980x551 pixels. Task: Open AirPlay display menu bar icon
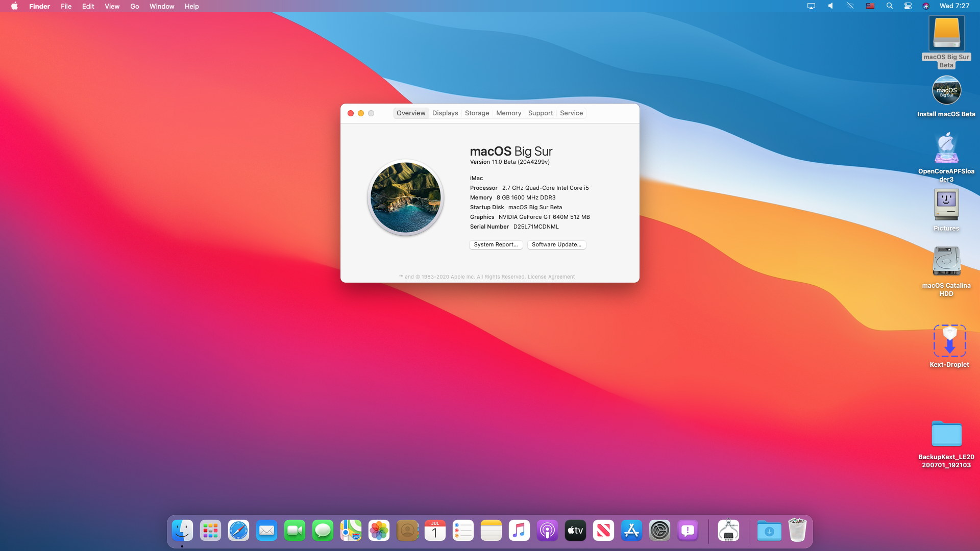(811, 6)
